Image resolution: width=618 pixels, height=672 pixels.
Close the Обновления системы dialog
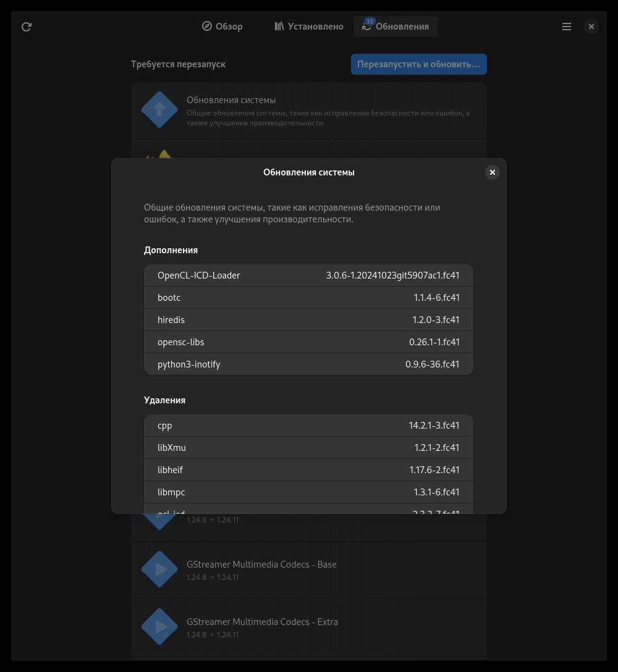[x=493, y=172]
